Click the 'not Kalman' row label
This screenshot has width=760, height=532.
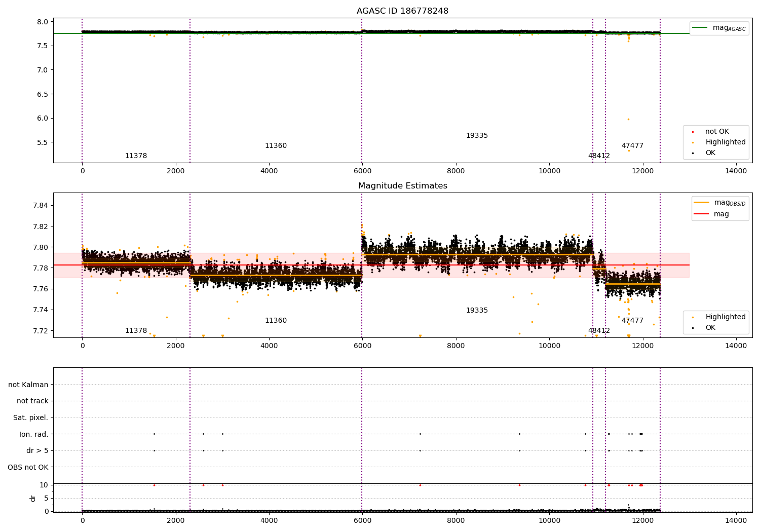click(28, 385)
